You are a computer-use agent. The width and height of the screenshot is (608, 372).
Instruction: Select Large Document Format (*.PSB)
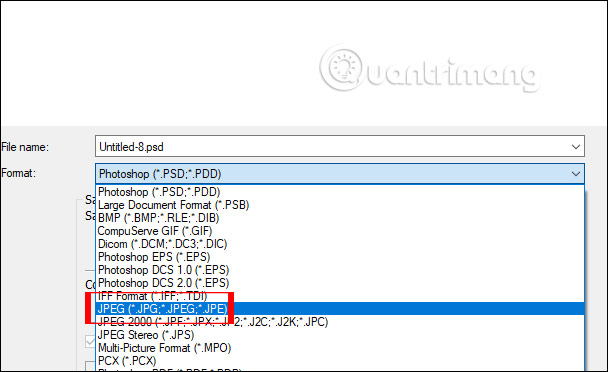340,205
